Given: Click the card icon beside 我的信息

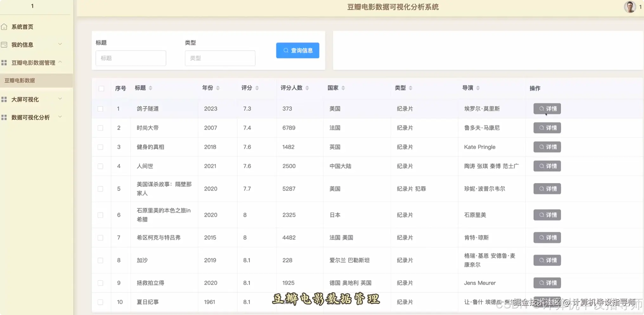Looking at the screenshot, I should (x=4, y=45).
